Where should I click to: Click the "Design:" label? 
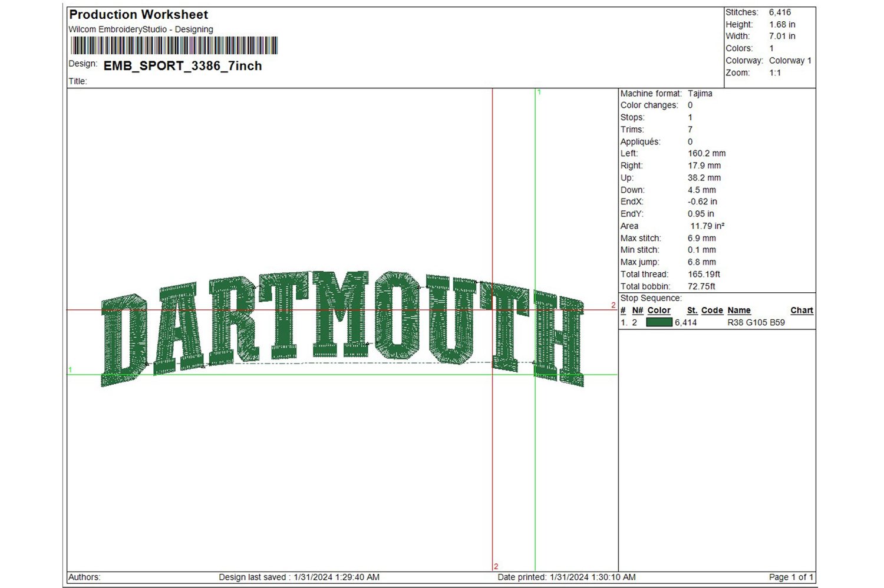(83, 64)
